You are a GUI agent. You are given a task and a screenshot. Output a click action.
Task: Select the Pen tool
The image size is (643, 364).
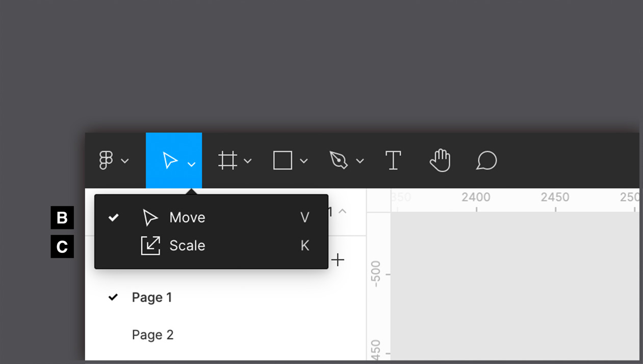click(x=338, y=161)
